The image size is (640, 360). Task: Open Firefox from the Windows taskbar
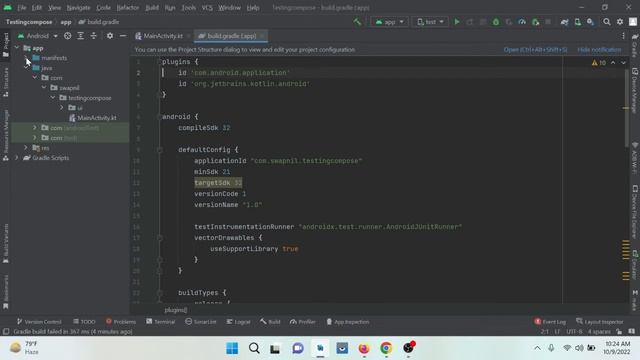coord(364,348)
